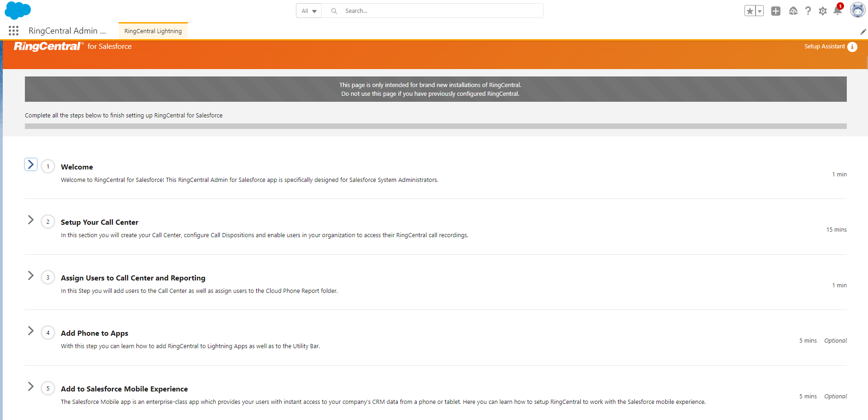868x420 pixels.
Task: Click the 5 mins label for Add Phone to Apps
Action: point(808,341)
